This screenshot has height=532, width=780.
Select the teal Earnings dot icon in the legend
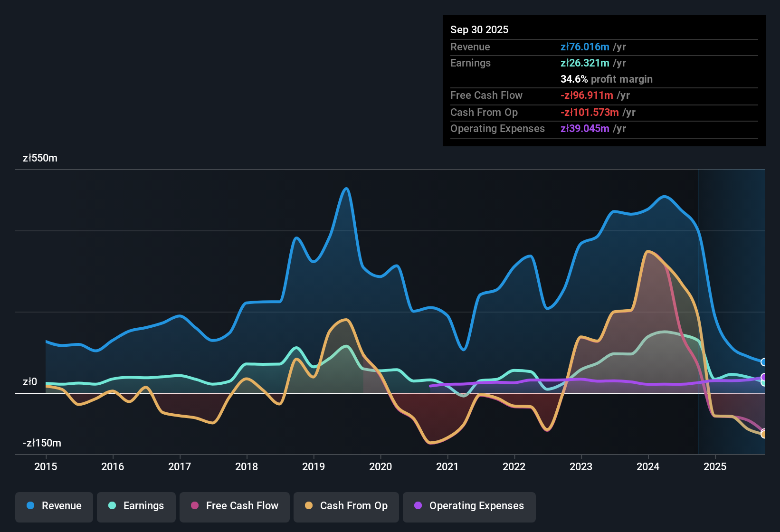click(112, 506)
